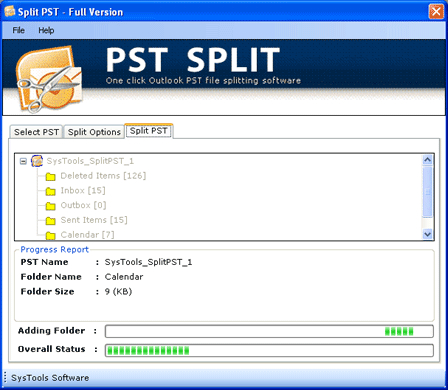Collapse the SysTools_SplitPST_1 tree node
Image resolution: width=448 pixels, height=390 pixels.
click(x=23, y=161)
